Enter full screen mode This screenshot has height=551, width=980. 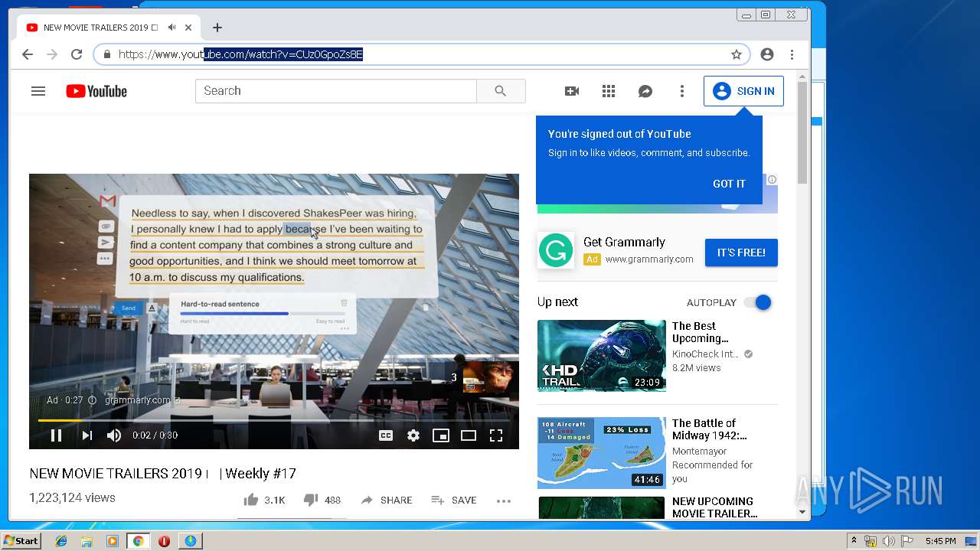pos(496,435)
